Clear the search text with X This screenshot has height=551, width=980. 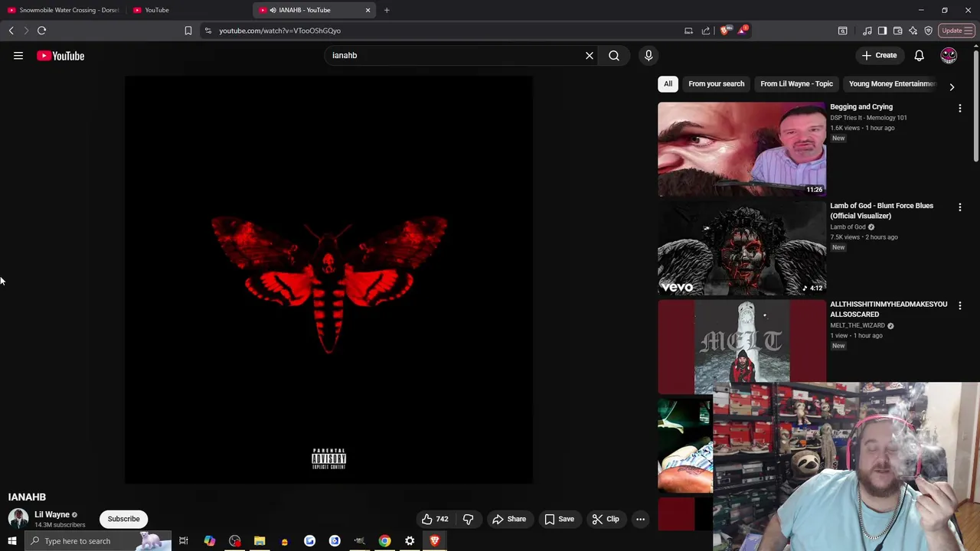tap(590, 55)
